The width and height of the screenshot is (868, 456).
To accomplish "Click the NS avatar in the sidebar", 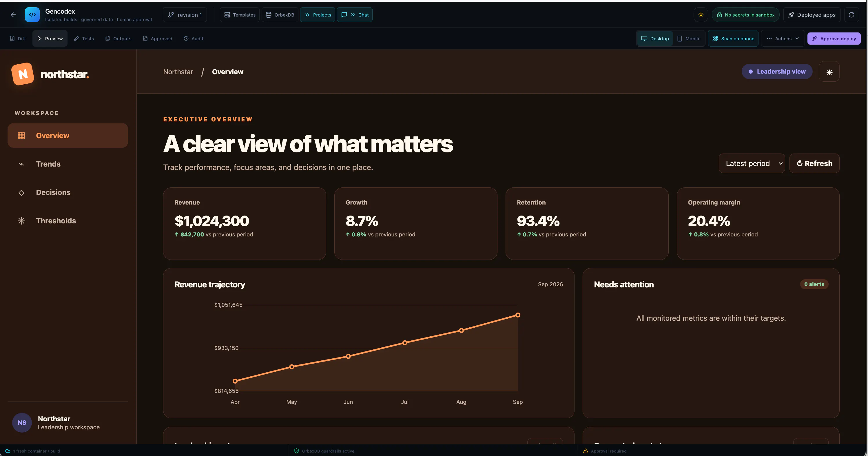I will pyautogui.click(x=22, y=423).
